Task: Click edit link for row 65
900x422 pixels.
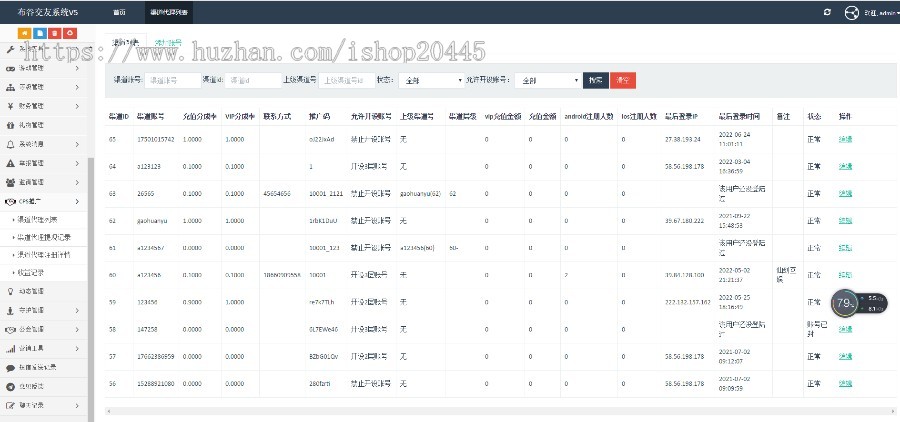Action: pos(845,139)
